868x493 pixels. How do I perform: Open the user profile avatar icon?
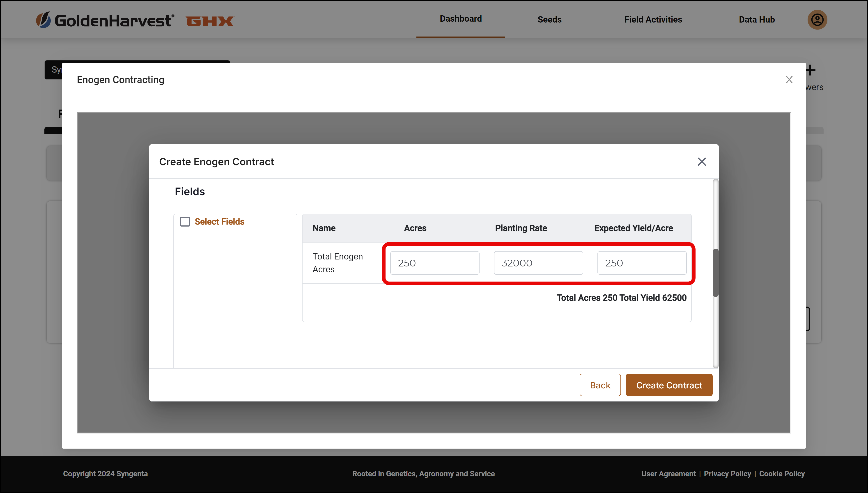[817, 20]
